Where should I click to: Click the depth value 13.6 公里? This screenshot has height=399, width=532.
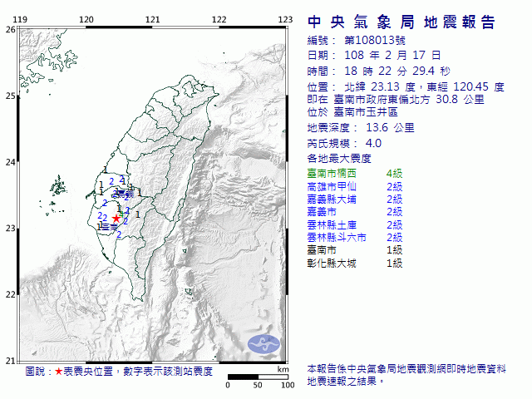click(x=390, y=128)
